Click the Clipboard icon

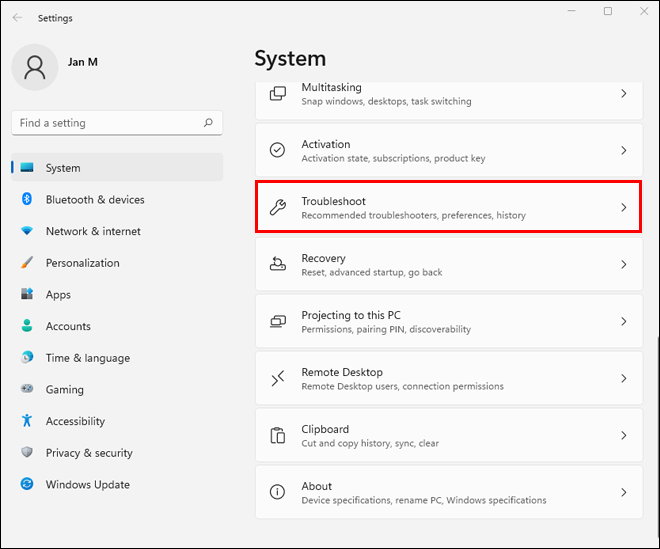click(279, 435)
